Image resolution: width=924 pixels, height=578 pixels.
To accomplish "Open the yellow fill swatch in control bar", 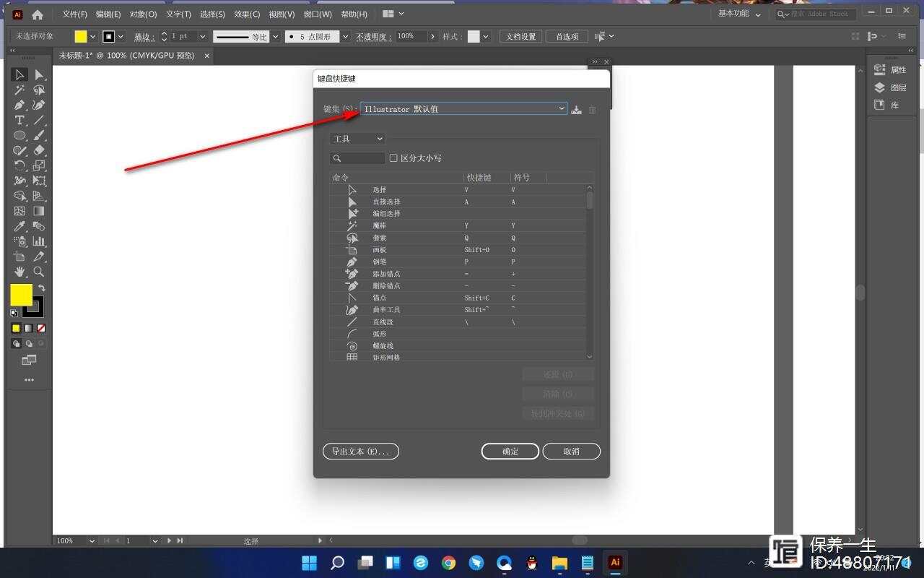I will point(81,36).
